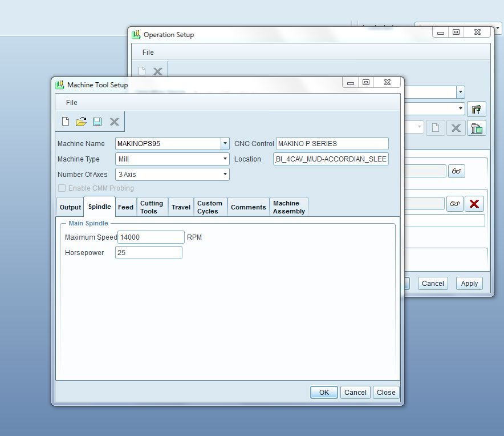Maximize the Machine Tool Setup window

tap(366, 82)
